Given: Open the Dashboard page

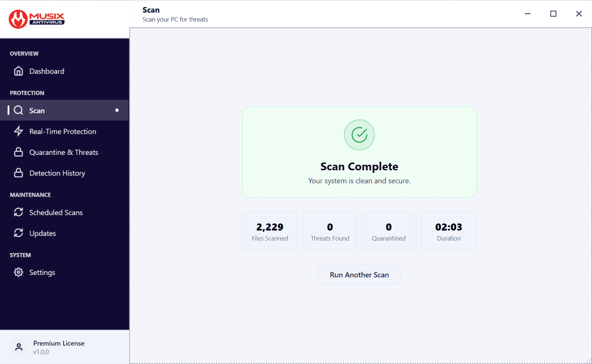Looking at the screenshot, I should (x=64, y=71).
